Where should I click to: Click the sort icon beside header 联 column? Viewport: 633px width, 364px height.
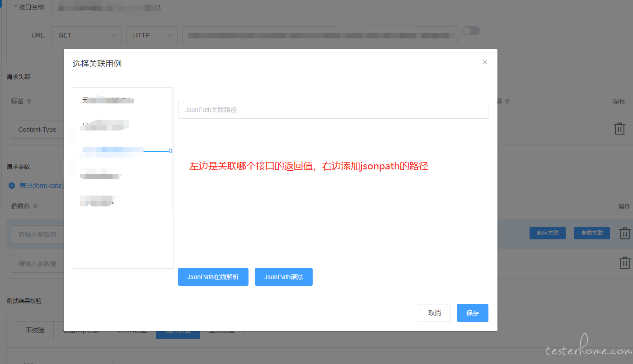tap(507, 102)
